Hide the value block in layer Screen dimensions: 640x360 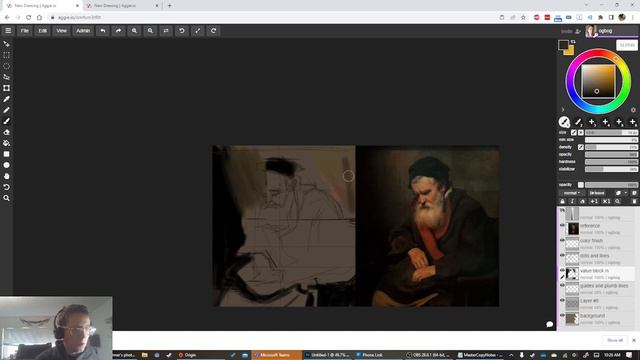point(562,270)
